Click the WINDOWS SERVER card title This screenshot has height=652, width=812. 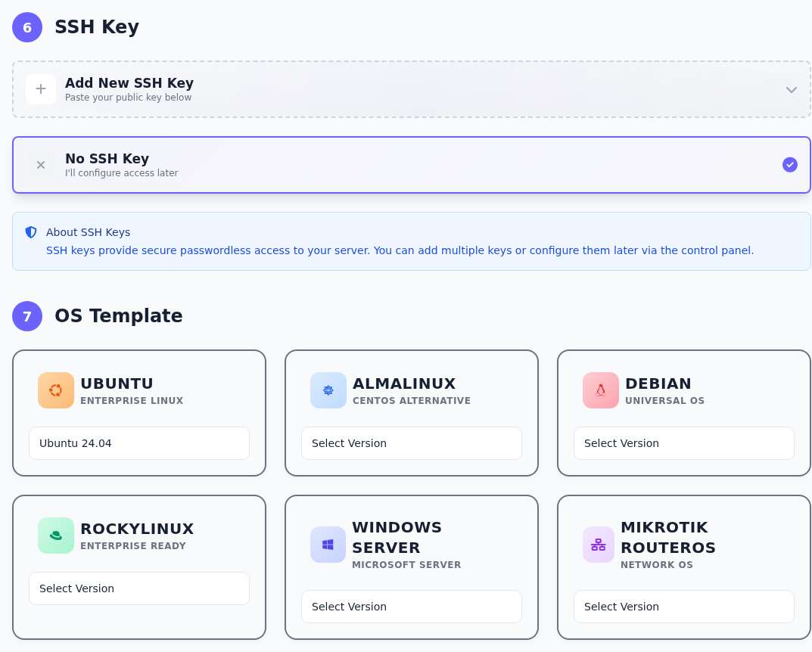397,537
